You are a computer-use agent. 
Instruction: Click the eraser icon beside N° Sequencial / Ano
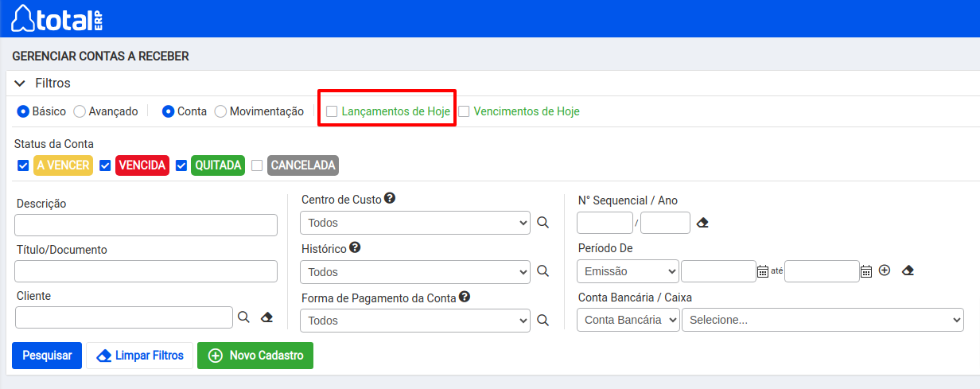point(702,223)
